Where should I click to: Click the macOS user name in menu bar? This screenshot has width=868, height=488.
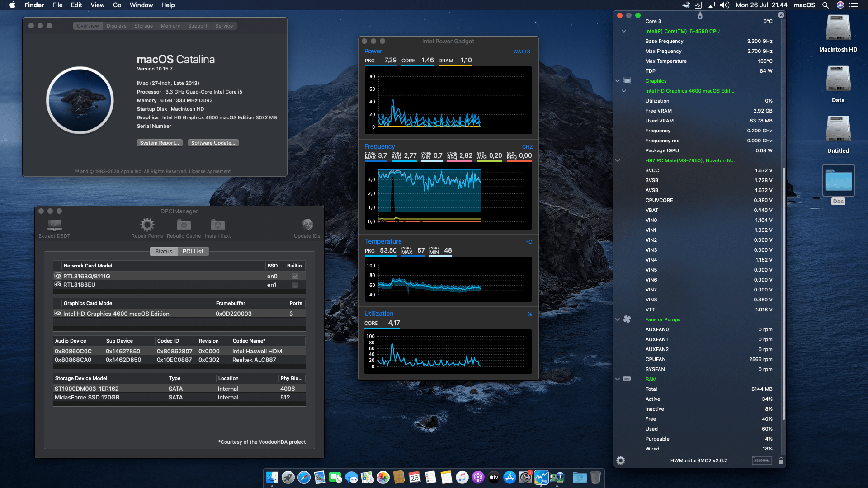coord(805,5)
